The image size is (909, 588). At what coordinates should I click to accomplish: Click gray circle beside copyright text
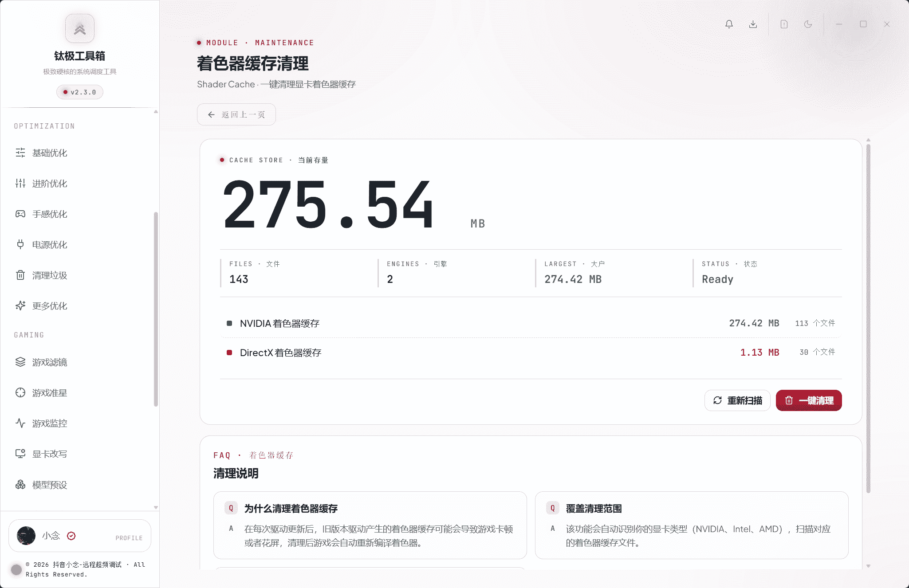point(16,570)
